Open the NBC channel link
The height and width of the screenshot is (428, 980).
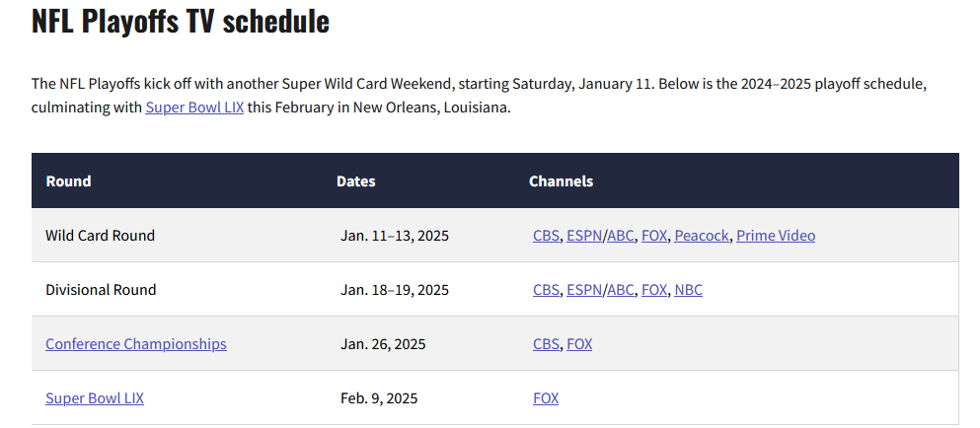(x=689, y=290)
